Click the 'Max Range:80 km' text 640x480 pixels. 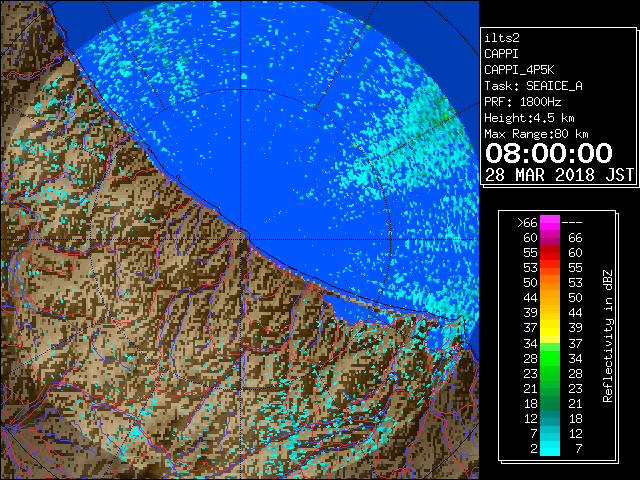click(536, 134)
